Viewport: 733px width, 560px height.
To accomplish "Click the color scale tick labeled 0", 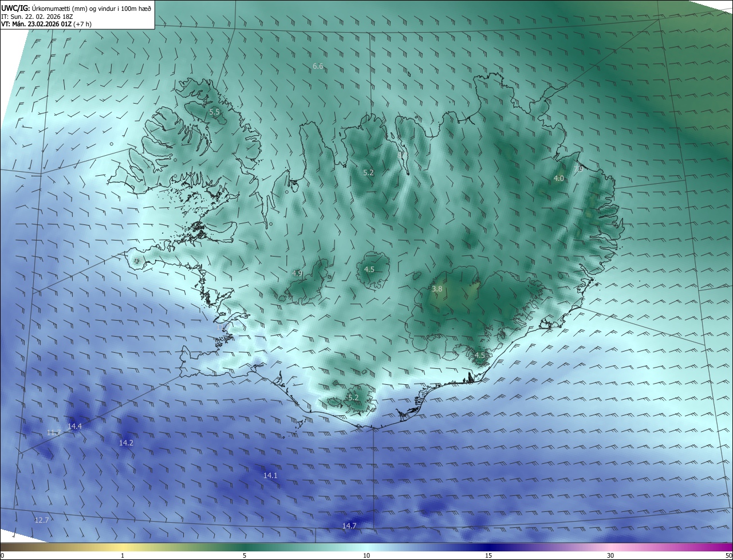I will pos(2,555).
